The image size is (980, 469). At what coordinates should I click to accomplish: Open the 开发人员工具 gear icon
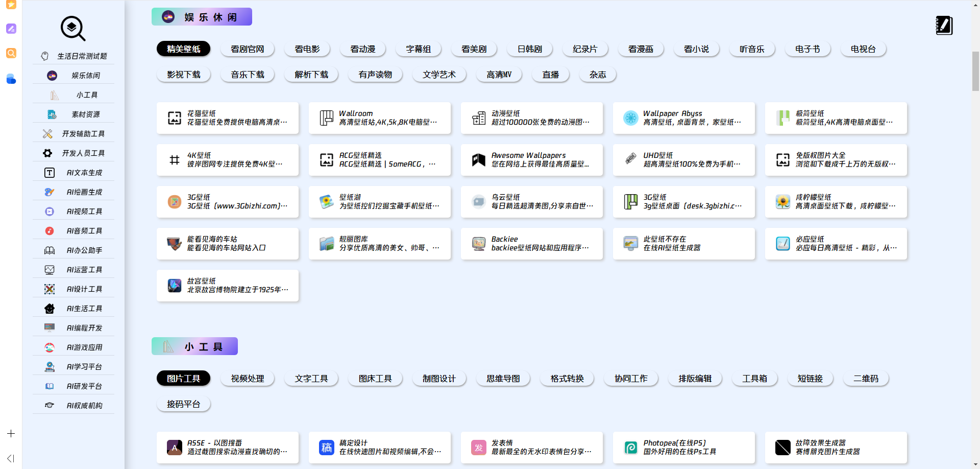[x=47, y=153]
